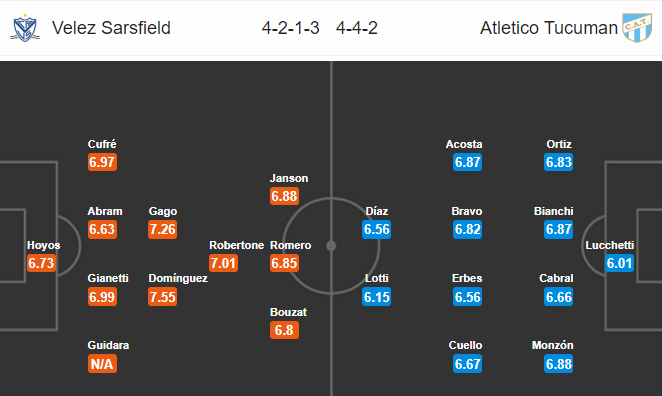The image size is (662, 396).
Task: Click the Atletico Tucuman team crest
Action: click(x=638, y=27)
